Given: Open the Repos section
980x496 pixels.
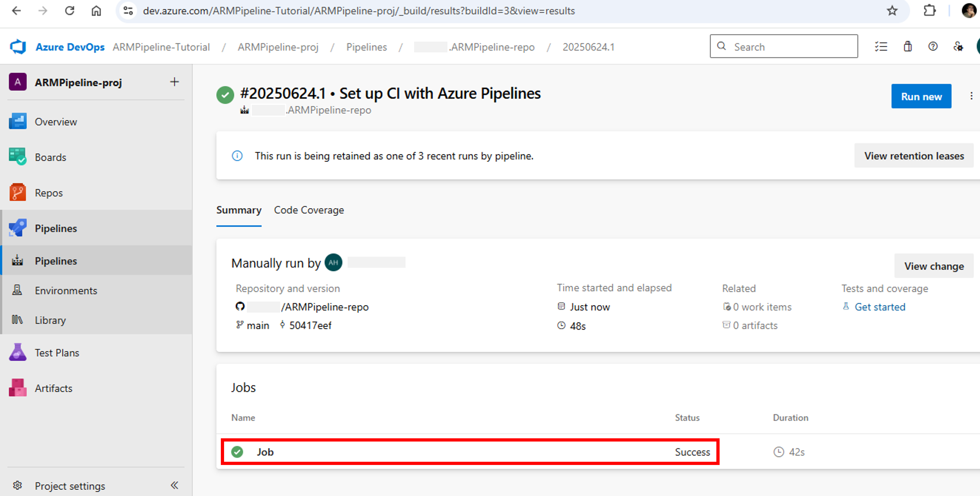Looking at the screenshot, I should (48, 193).
